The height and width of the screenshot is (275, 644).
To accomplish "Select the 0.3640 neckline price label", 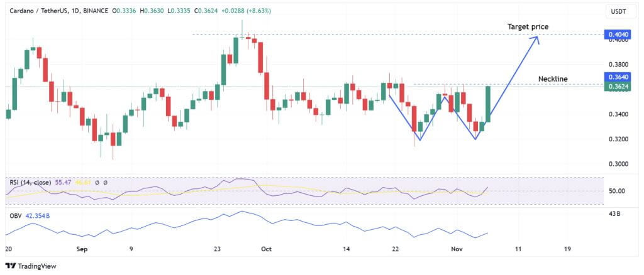I will tap(618, 77).
